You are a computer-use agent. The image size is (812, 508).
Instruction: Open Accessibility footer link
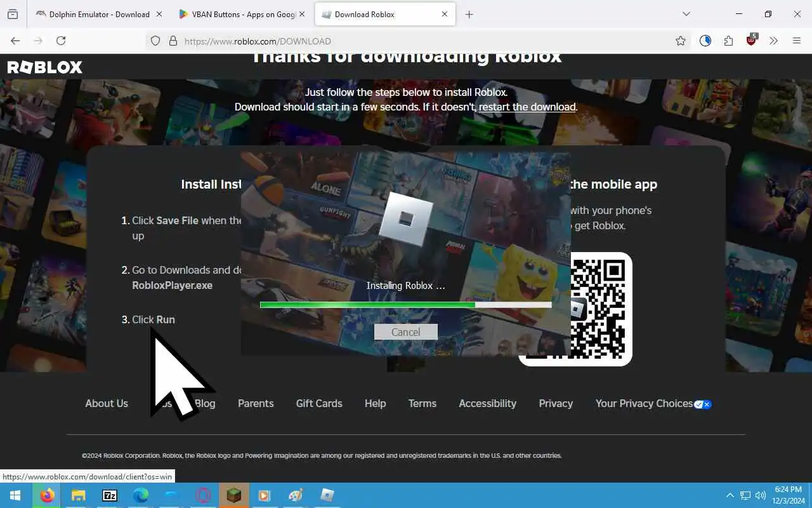pyautogui.click(x=488, y=403)
